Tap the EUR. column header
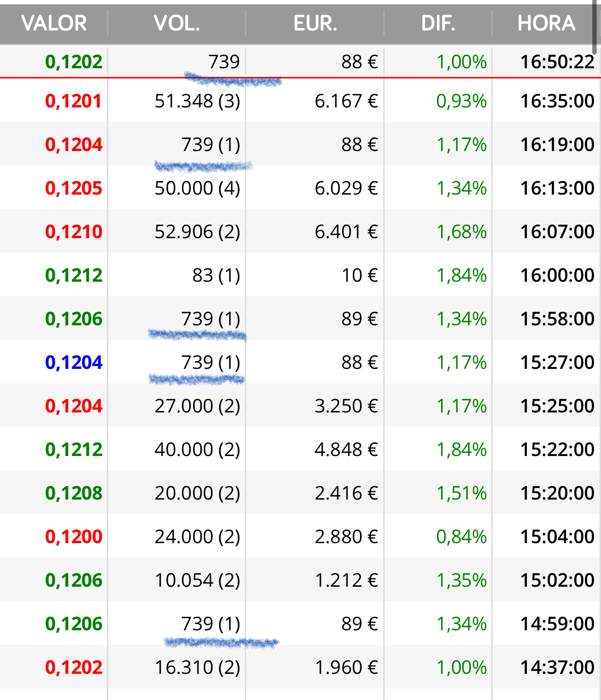This screenshot has width=601, height=700. 315,23
